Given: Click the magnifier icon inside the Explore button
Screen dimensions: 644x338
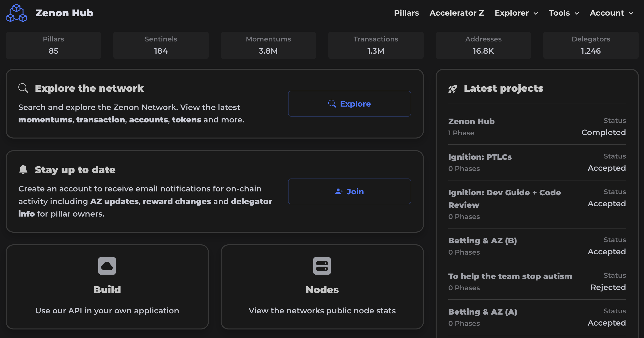Looking at the screenshot, I should tap(332, 104).
